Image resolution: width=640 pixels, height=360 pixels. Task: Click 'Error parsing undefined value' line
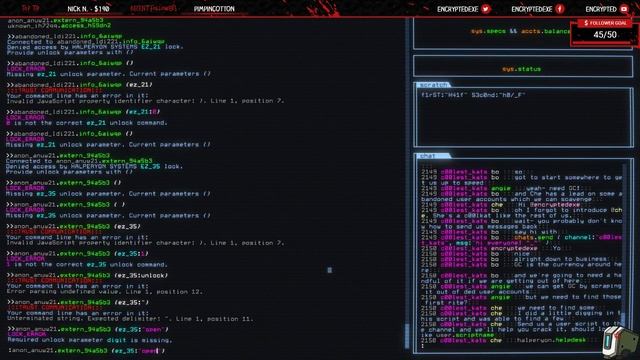(x=104, y=292)
